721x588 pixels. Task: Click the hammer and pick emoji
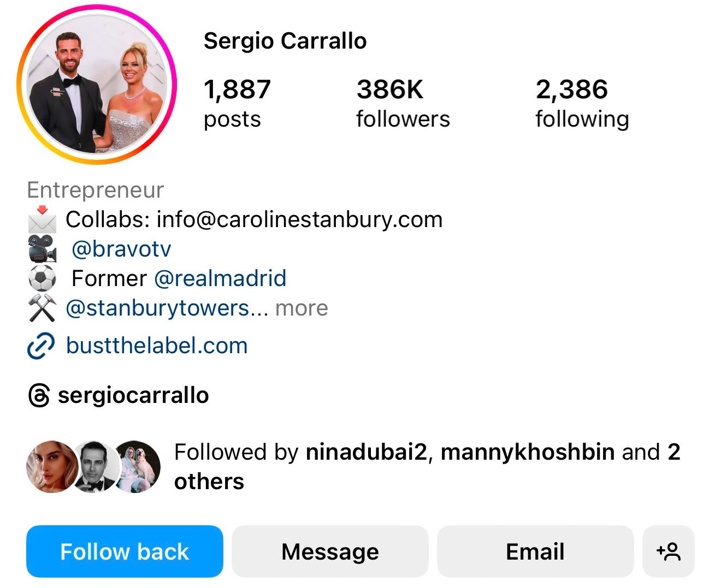pos(42,308)
